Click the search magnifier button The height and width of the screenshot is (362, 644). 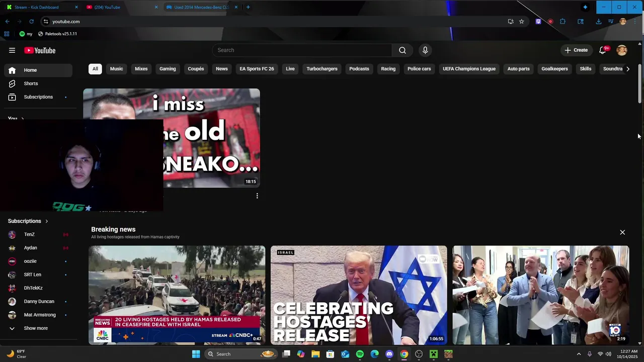click(403, 50)
